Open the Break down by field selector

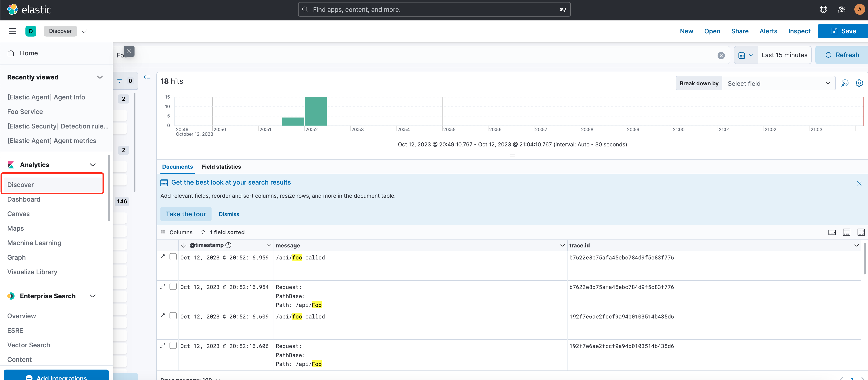click(778, 84)
